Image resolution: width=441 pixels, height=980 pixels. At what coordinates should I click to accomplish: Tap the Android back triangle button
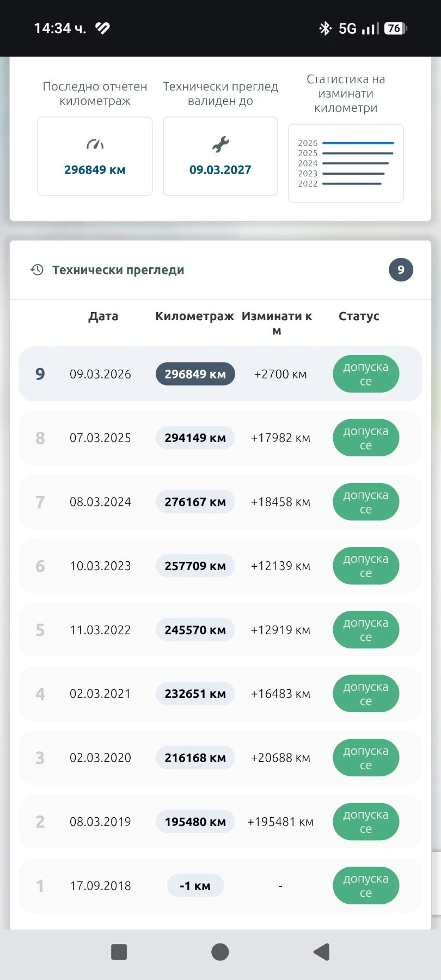(x=321, y=952)
